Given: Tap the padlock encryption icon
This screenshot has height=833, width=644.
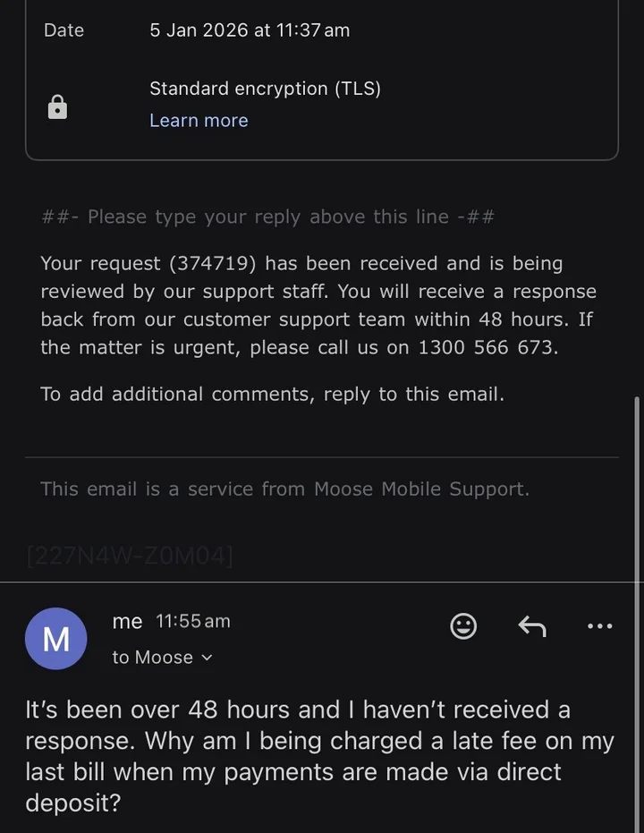Looking at the screenshot, I should pyautogui.click(x=57, y=107).
